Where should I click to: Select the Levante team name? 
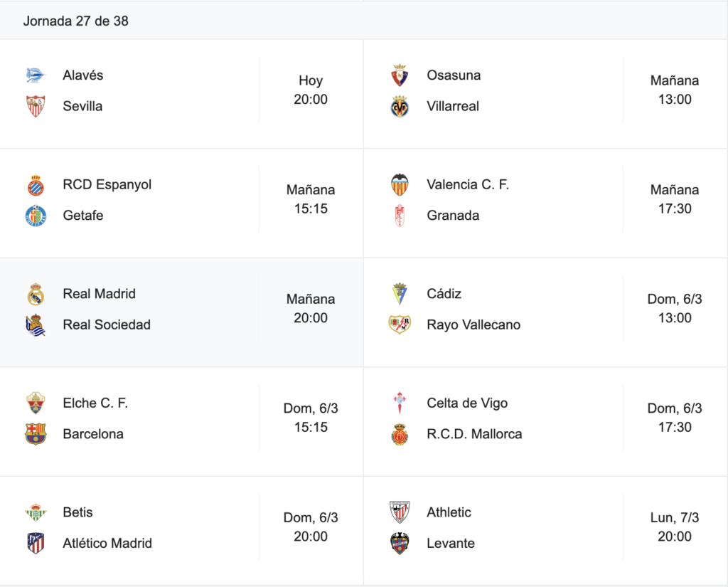pyautogui.click(x=451, y=543)
